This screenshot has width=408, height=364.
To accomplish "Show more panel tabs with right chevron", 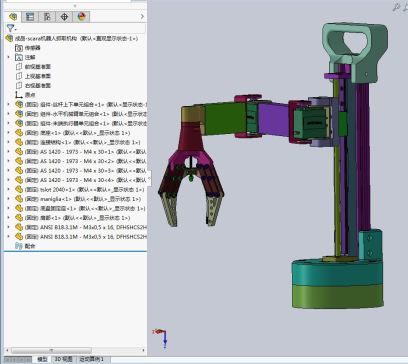I will coord(142,16).
